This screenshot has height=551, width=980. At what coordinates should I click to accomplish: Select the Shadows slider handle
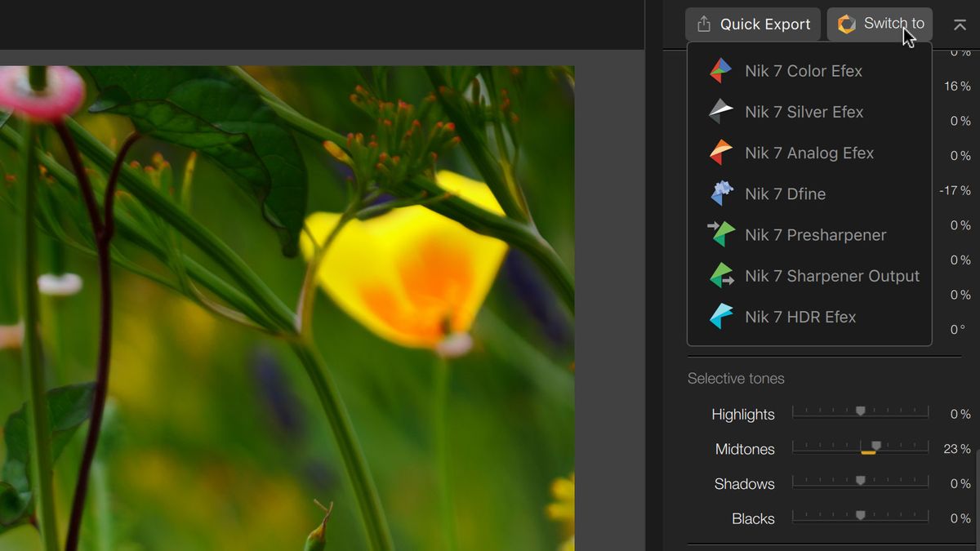860,481
